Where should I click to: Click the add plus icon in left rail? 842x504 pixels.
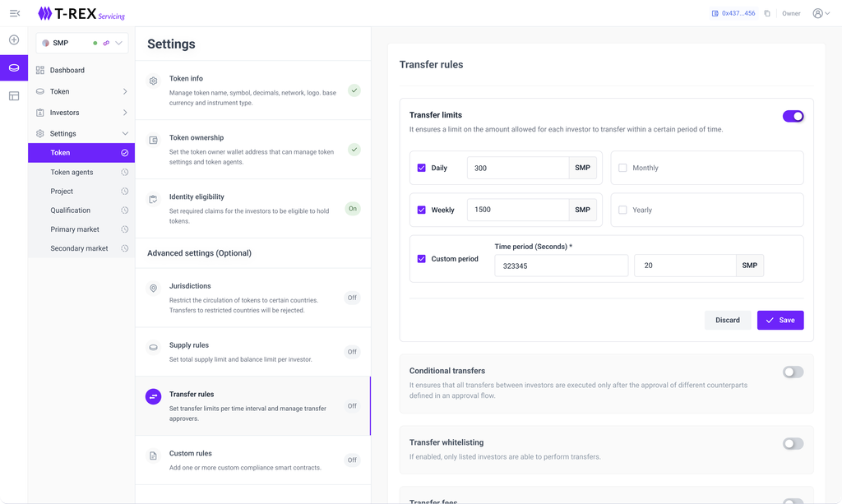(x=14, y=39)
